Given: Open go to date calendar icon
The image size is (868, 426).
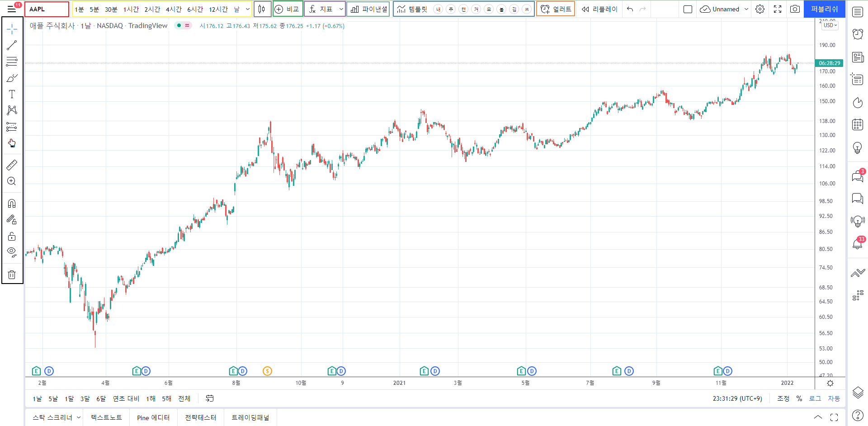Looking at the screenshot, I should (x=210, y=398).
